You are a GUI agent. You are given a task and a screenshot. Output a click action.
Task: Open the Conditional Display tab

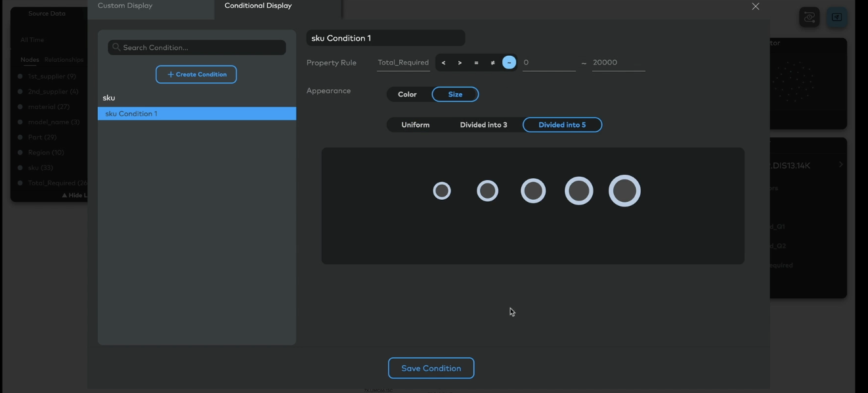258,6
